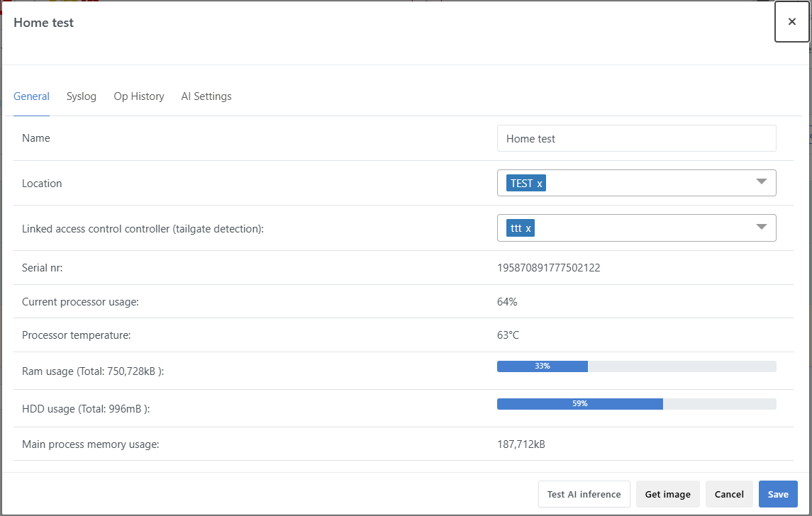Click the RAM usage progress bar
Screen dimensions: 812x516
pos(636,366)
